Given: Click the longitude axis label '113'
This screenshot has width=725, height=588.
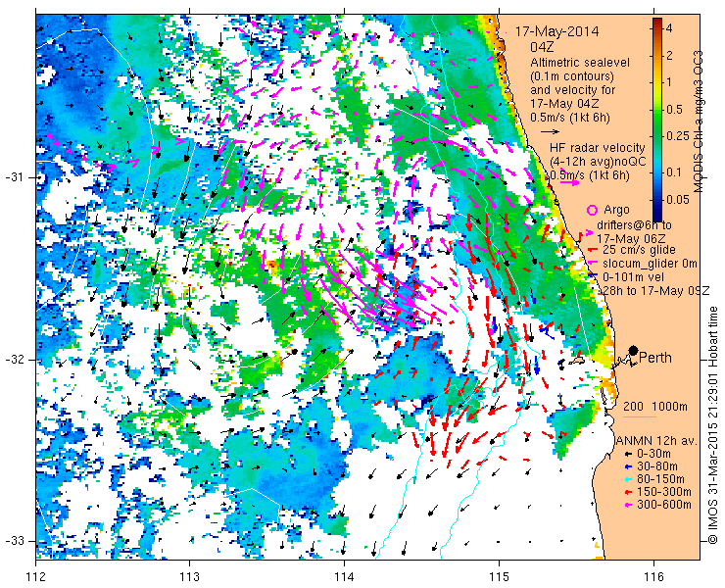Looking at the screenshot, I should point(190,577).
